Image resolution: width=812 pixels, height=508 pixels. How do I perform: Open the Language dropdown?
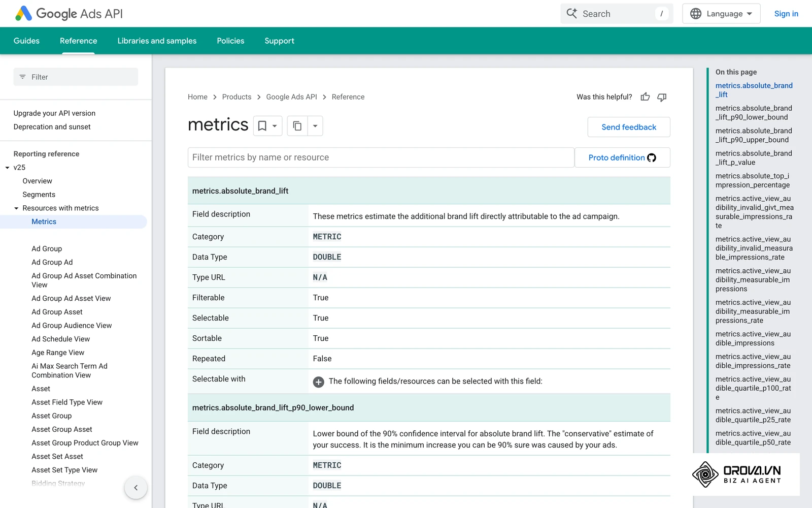[x=721, y=14]
